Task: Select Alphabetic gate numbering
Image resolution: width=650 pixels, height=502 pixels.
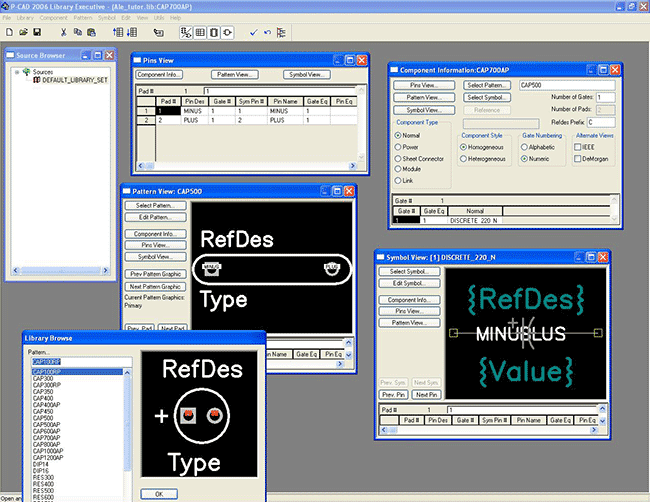Action: pos(524,147)
